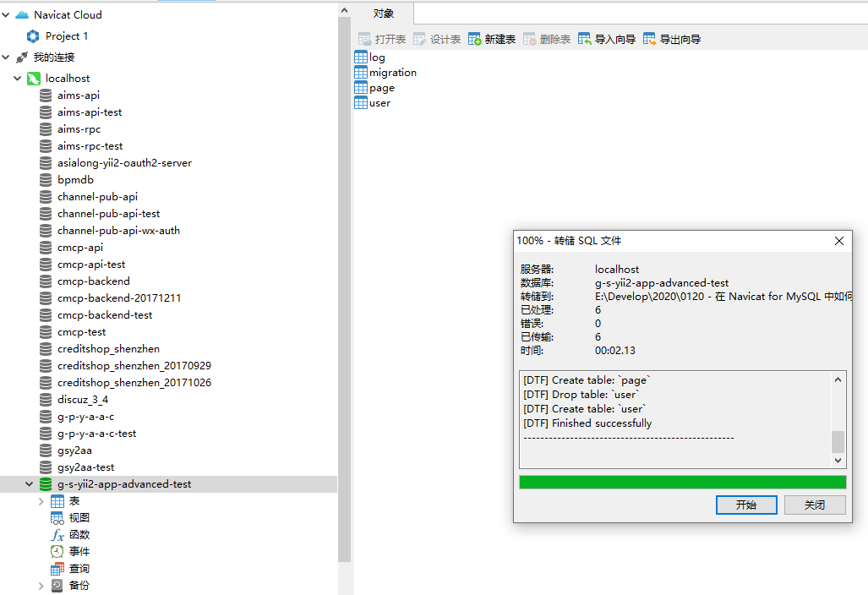Click the green g-s-yii2-app-advanced-test database icon
Screen dimensions: 868x595
click(x=46, y=484)
